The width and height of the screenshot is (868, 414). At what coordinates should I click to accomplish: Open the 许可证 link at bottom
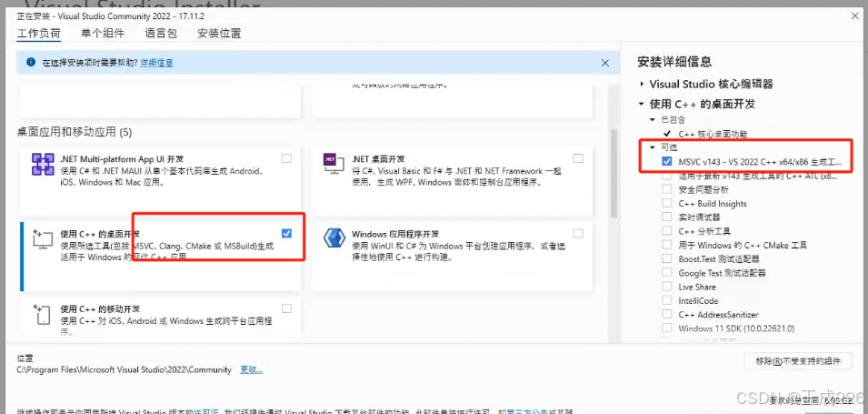[x=206, y=412]
